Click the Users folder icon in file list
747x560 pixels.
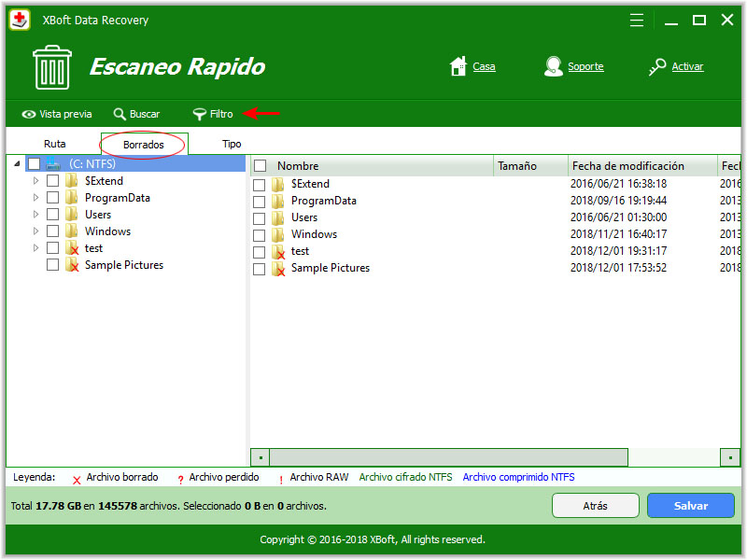pos(278,217)
